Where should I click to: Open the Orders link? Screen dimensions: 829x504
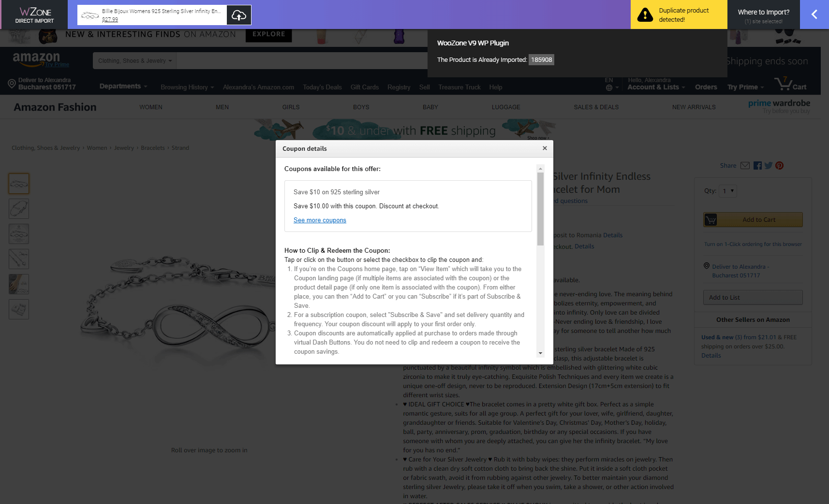[x=706, y=87]
